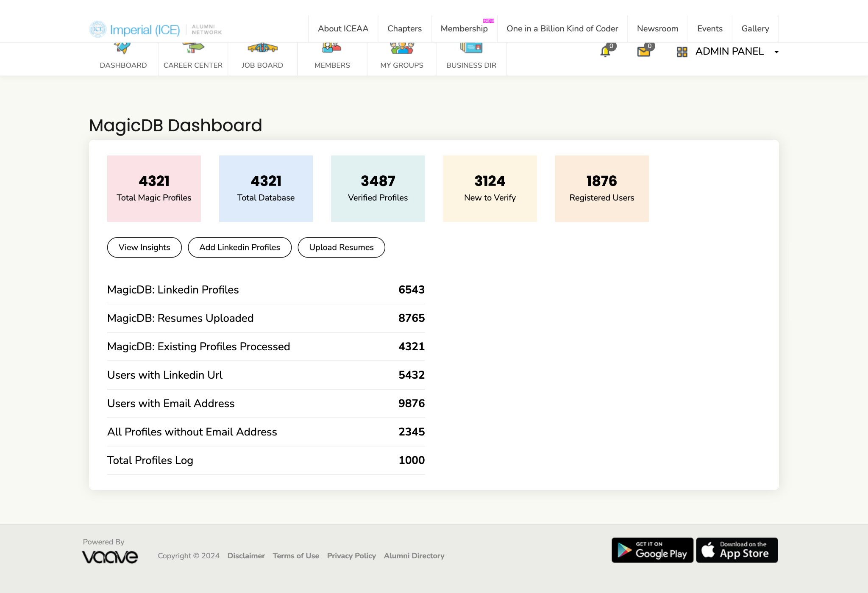Image resolution: width=868 pixels, height=593 pixels.
Task: Open the Privacy Policy link
Action: tap(351, 555)
